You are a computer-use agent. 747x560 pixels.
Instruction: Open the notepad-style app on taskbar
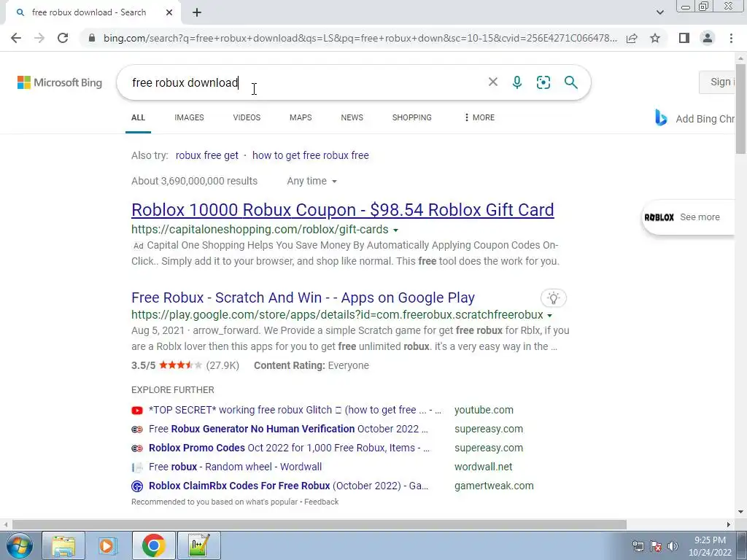[198, 545]
